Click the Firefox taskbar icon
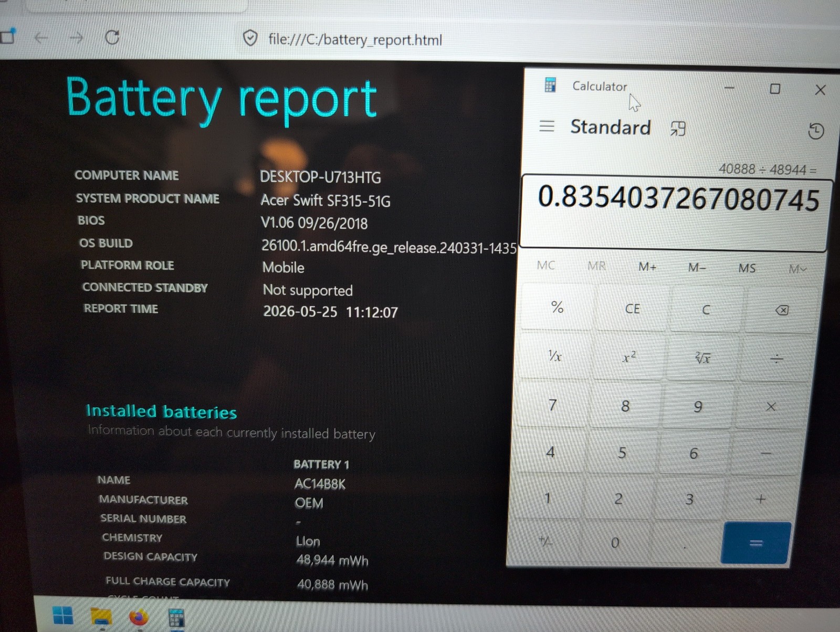 pos(139,617)
